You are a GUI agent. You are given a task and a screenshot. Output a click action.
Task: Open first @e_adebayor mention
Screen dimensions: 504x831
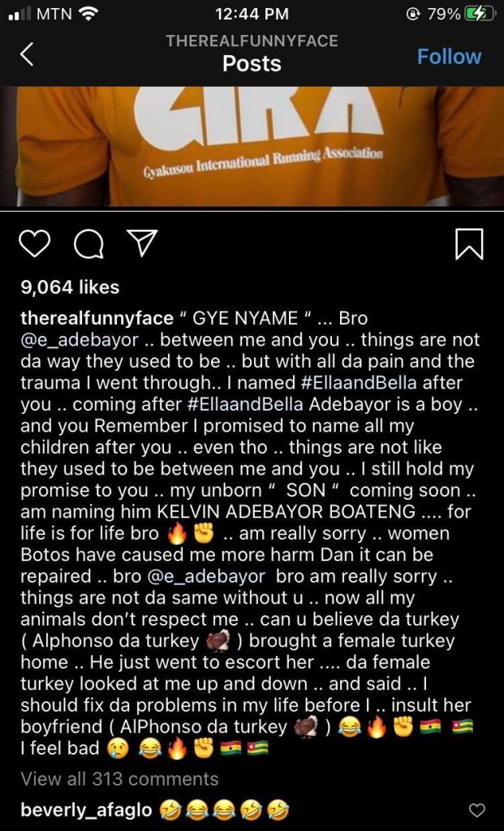80,340
